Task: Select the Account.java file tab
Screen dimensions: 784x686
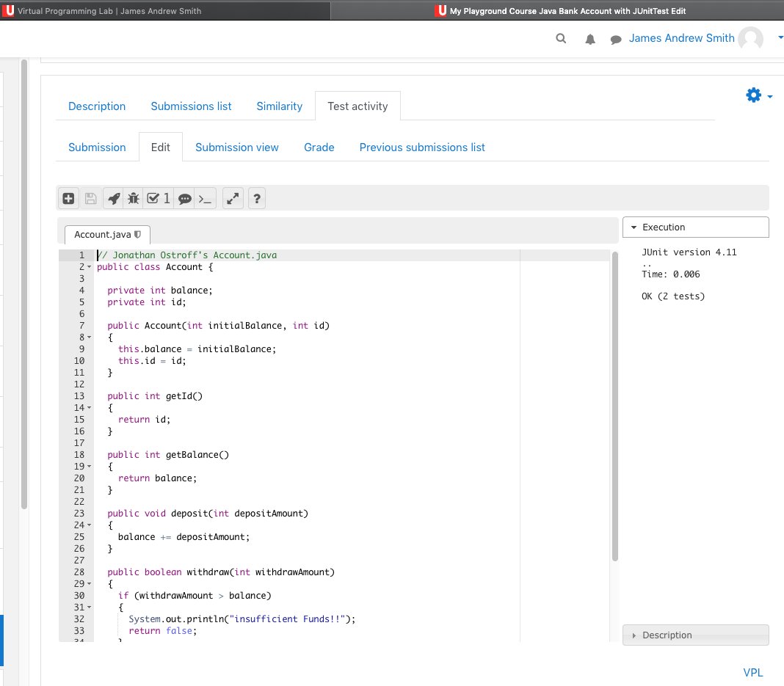Action: pyautogui.click(x=106, y=235)
